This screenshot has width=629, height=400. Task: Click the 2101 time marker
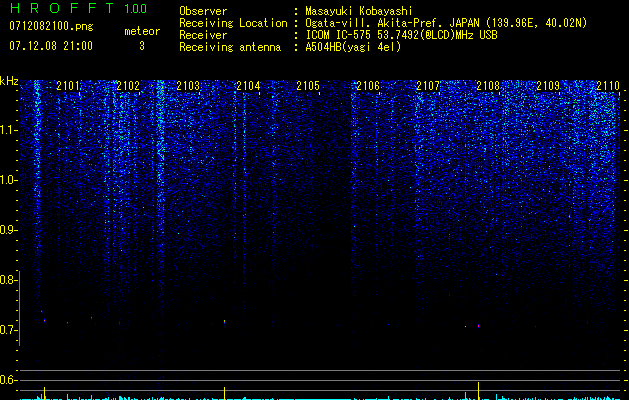tap(68, 86)
